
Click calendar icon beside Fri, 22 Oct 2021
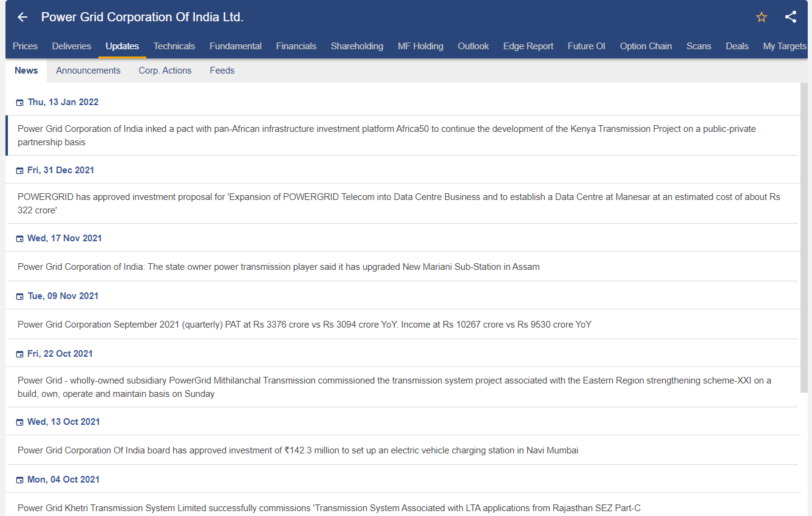[x=19, y=354]
